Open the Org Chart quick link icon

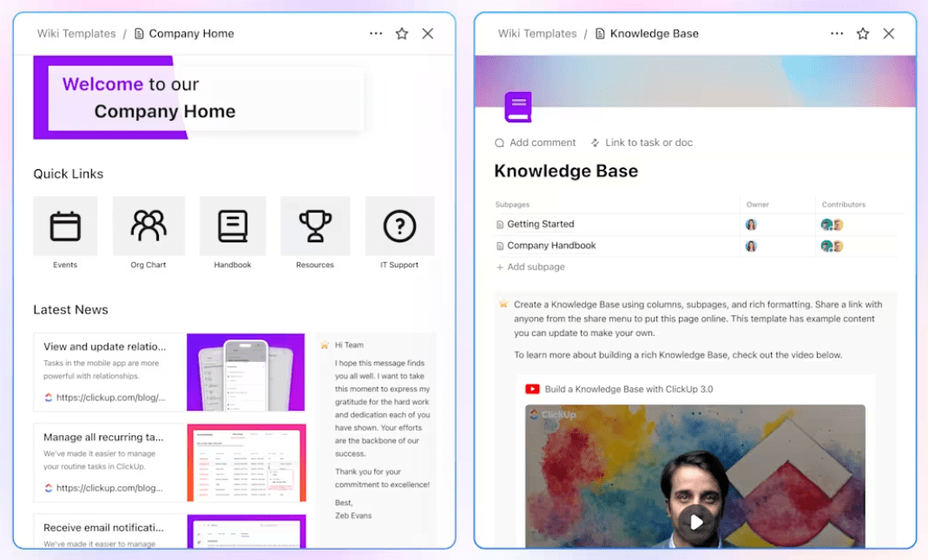coord(148,226)
